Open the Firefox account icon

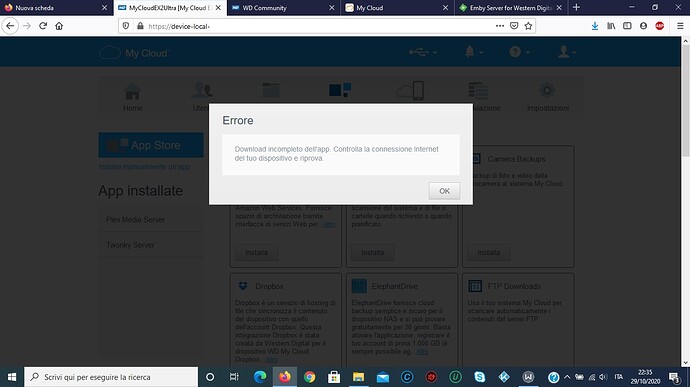(x=643, y=26)
